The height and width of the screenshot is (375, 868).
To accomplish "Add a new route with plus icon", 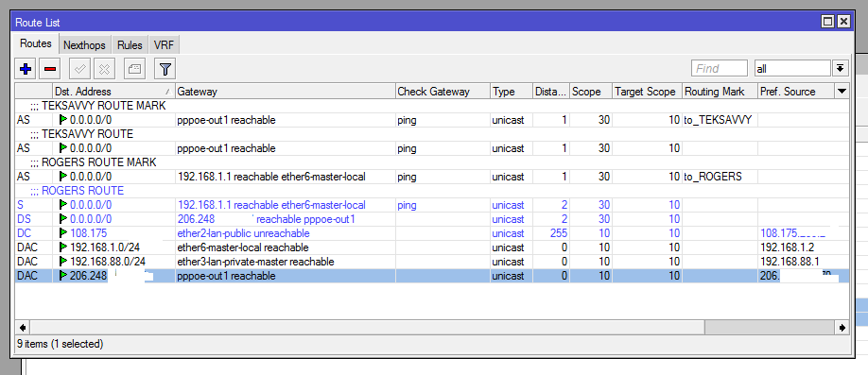I will pos(26,69).
